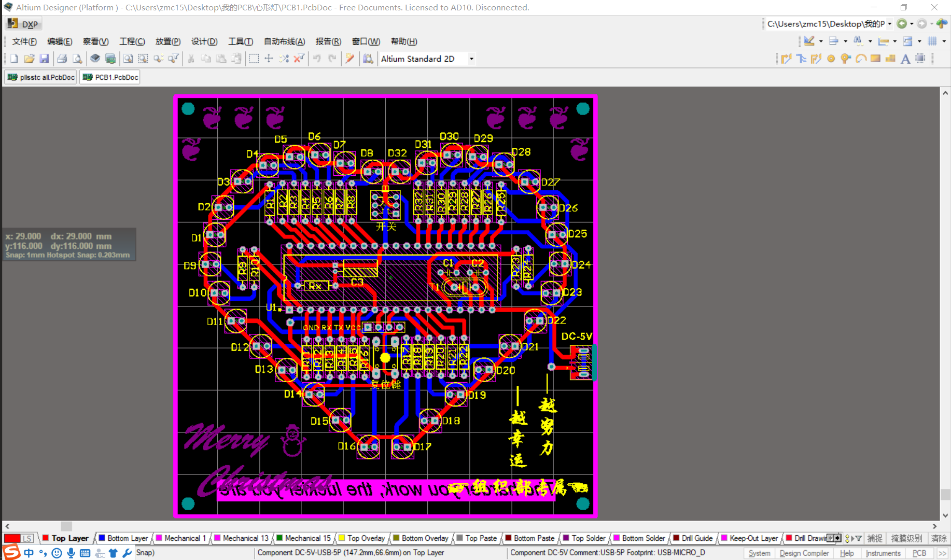Open the 文件(F) menu

[24, 41]
